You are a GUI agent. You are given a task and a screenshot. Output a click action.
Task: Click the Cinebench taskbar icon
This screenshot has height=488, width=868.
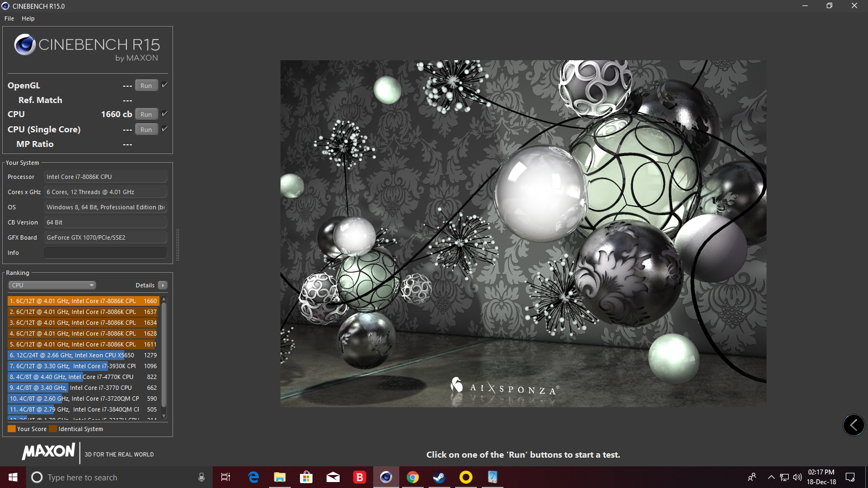386,477
